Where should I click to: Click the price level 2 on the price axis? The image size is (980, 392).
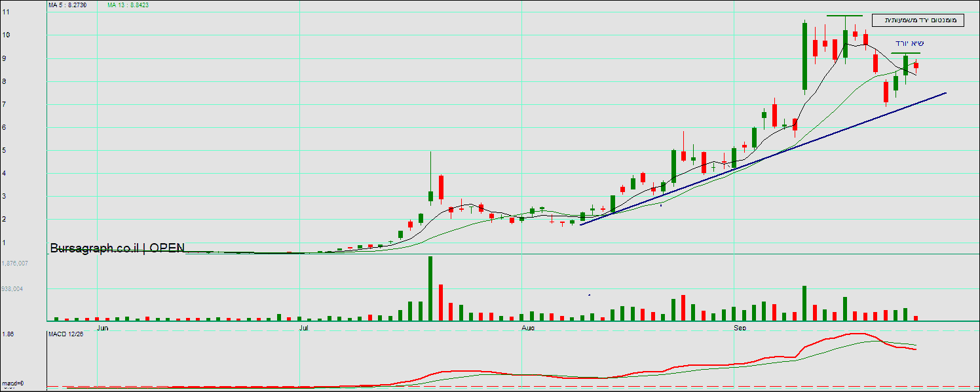pos(4,219)
